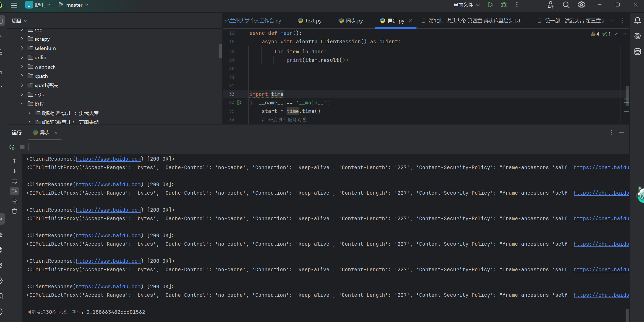Rerun the 异步 run configuration
Viewport: 644px width, 322px height.
(12, 147)
